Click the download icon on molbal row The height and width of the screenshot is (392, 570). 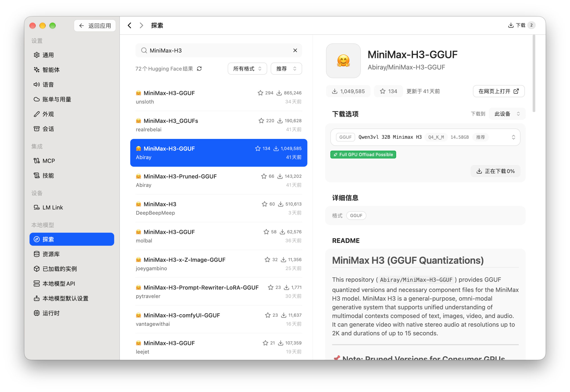tap(282, 232)
